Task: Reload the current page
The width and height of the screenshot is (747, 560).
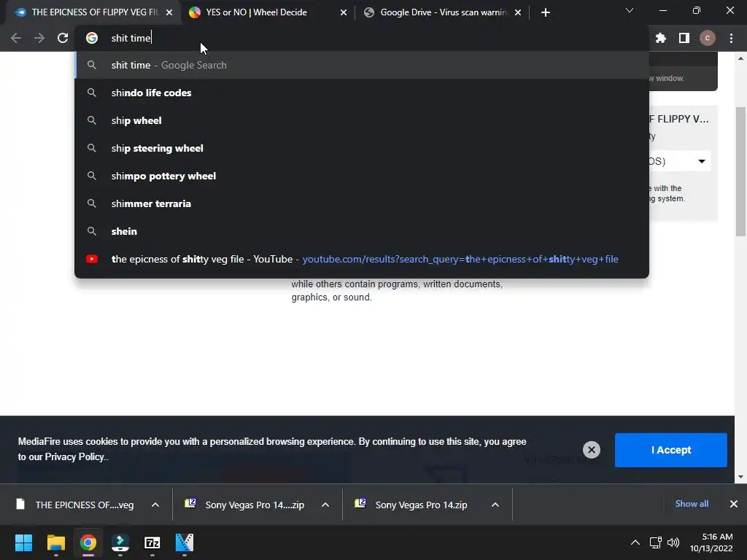Action: (x=63, y=38)
